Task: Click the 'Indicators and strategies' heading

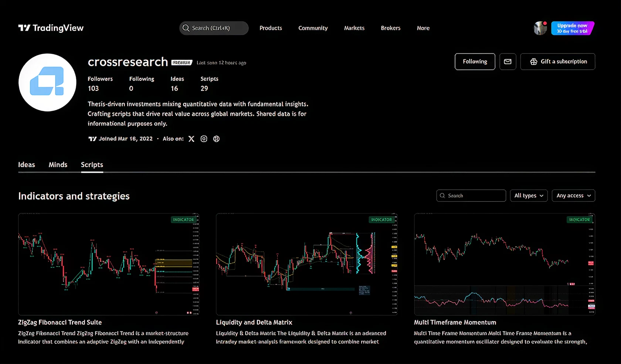Action: (74, 196)
